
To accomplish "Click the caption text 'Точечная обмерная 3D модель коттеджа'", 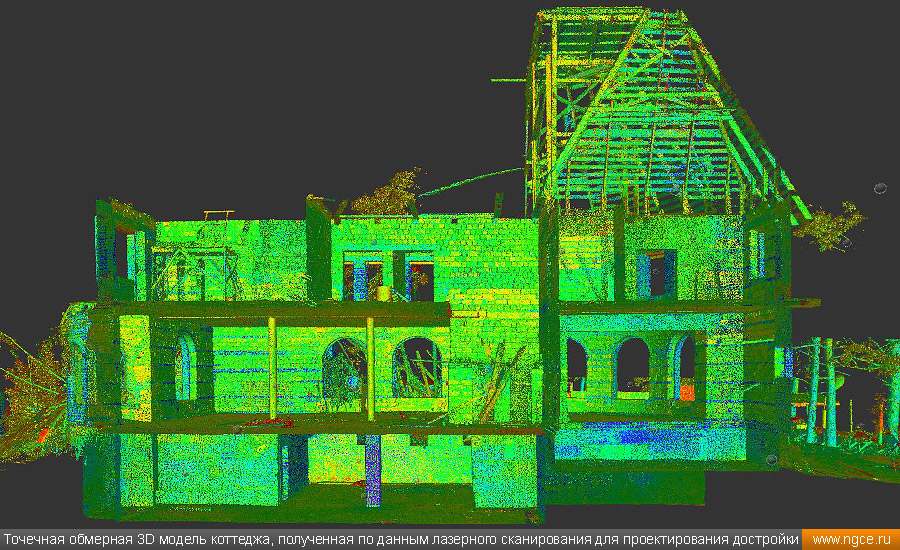I will click(137, 540).
